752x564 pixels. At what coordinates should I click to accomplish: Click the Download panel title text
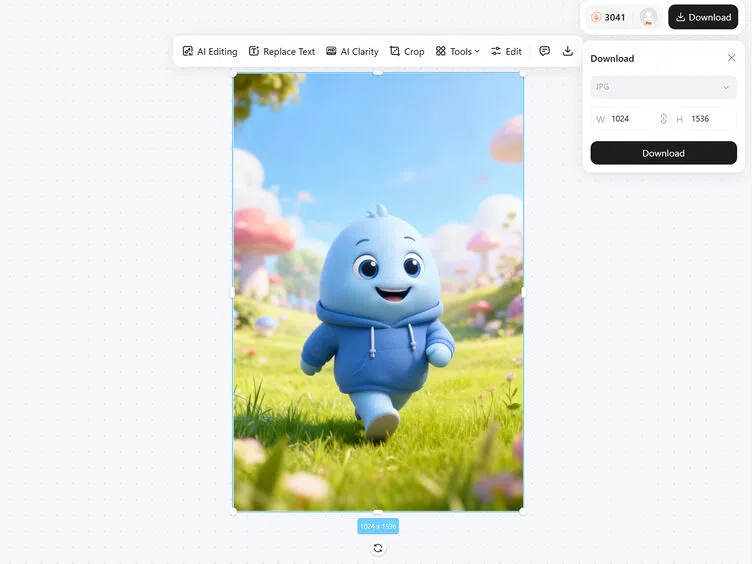pos(612,59)
